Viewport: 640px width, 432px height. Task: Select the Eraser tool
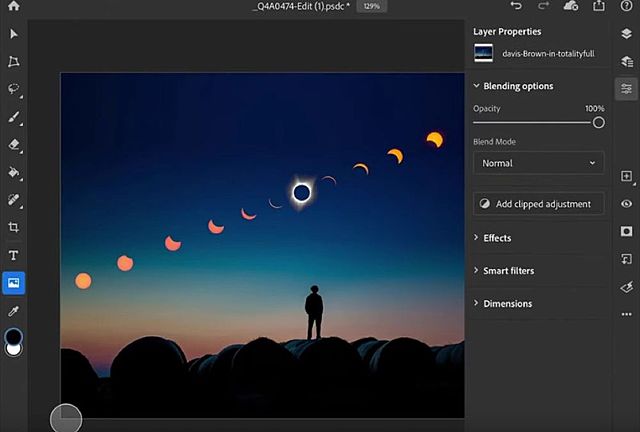13,145
